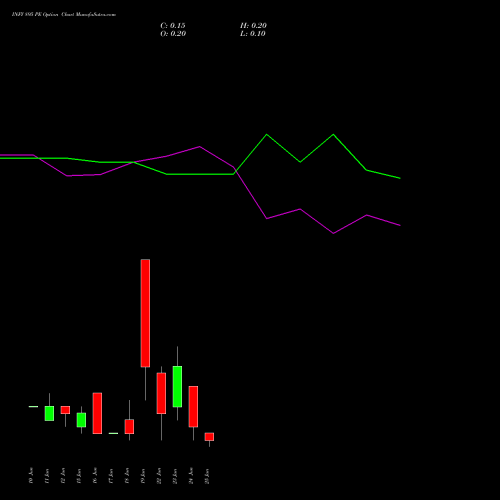
Task: Click the '16 Jan' date label
Action: click(x=95, y=476)
